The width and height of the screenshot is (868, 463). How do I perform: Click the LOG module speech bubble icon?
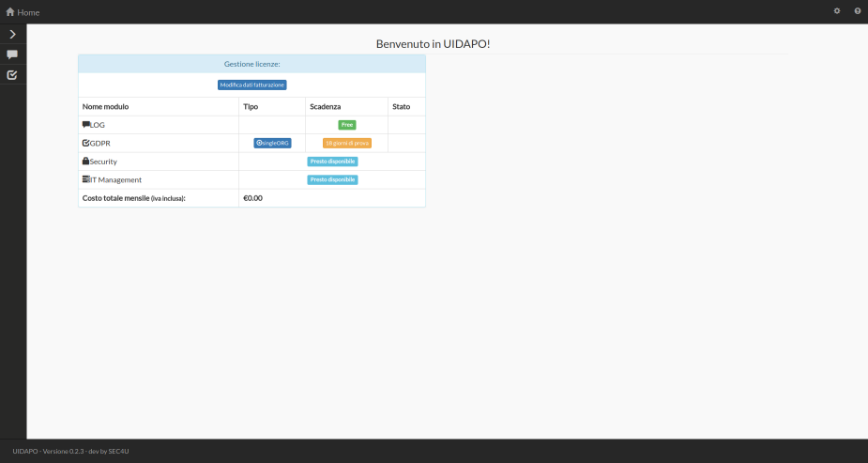coord(85,125)
